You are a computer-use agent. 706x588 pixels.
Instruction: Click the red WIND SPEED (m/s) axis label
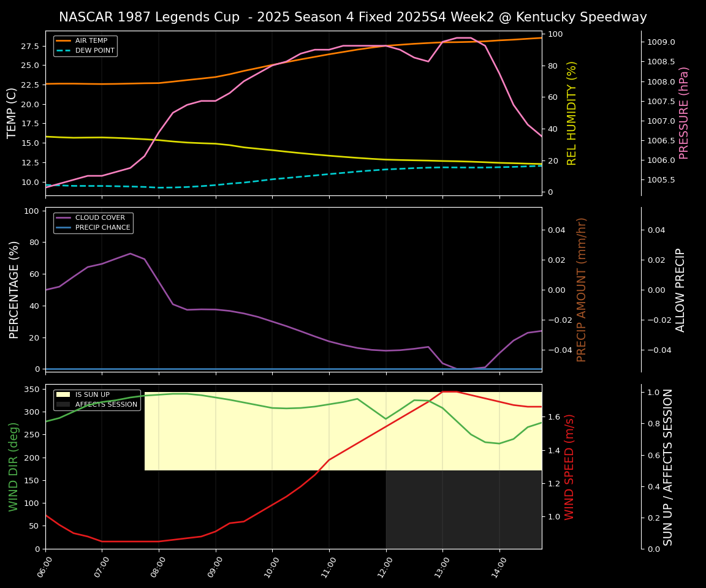pos(569,467)
